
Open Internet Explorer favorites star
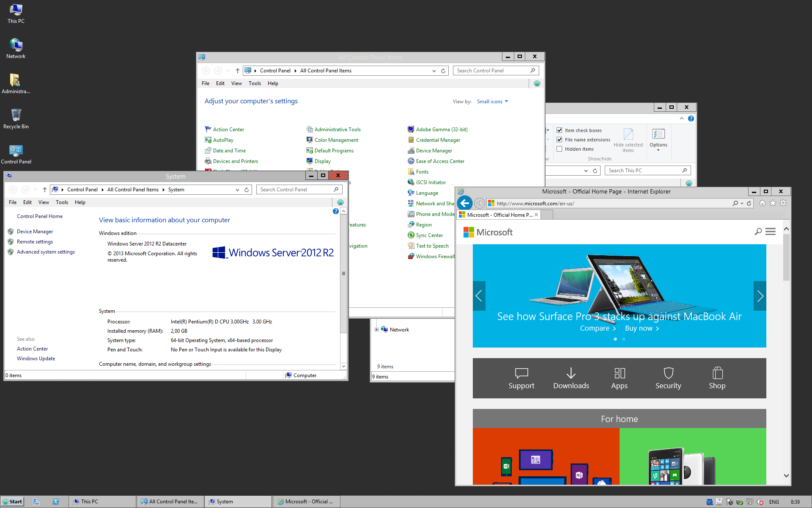click(773, 203)
